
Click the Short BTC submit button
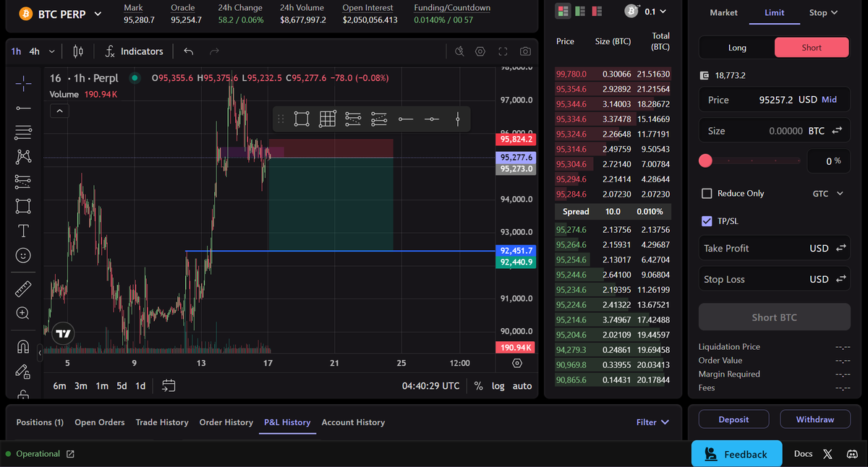tap(774, 317)
